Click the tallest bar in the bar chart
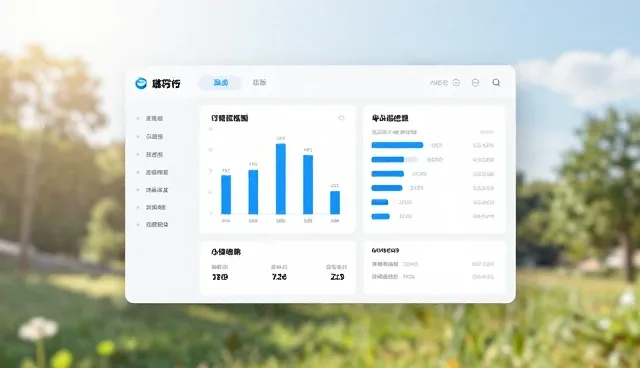 pyautogui.click(x=281, y=179)
